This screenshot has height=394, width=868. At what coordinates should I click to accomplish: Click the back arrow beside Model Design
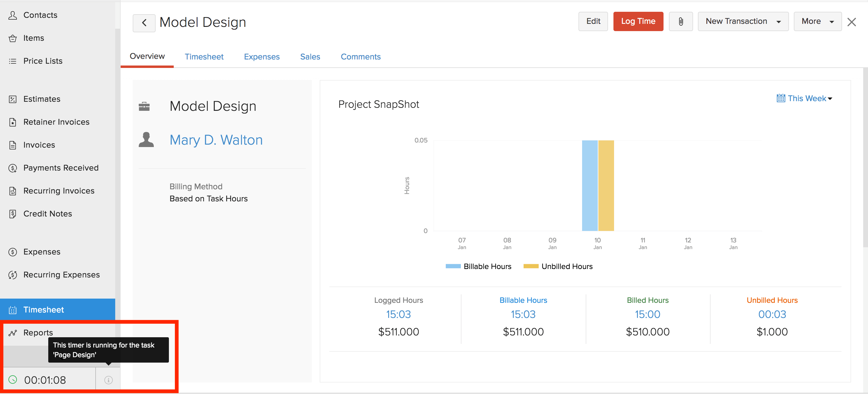click(144, 23)
